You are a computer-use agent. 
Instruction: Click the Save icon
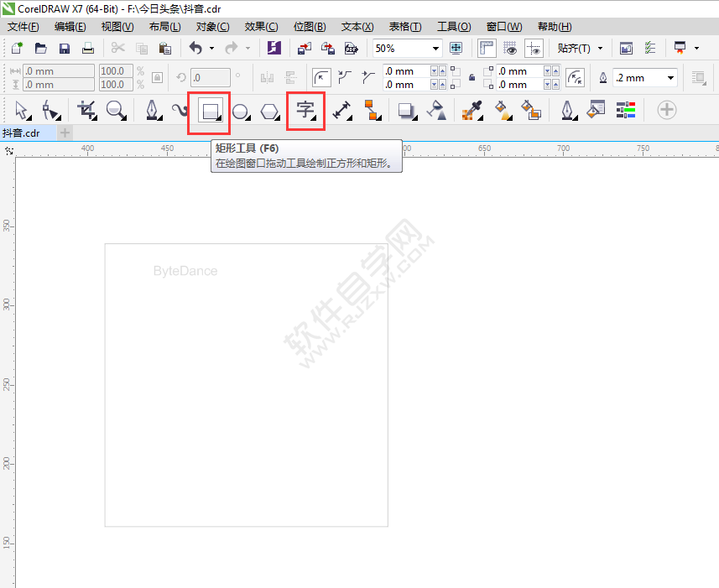65,49
